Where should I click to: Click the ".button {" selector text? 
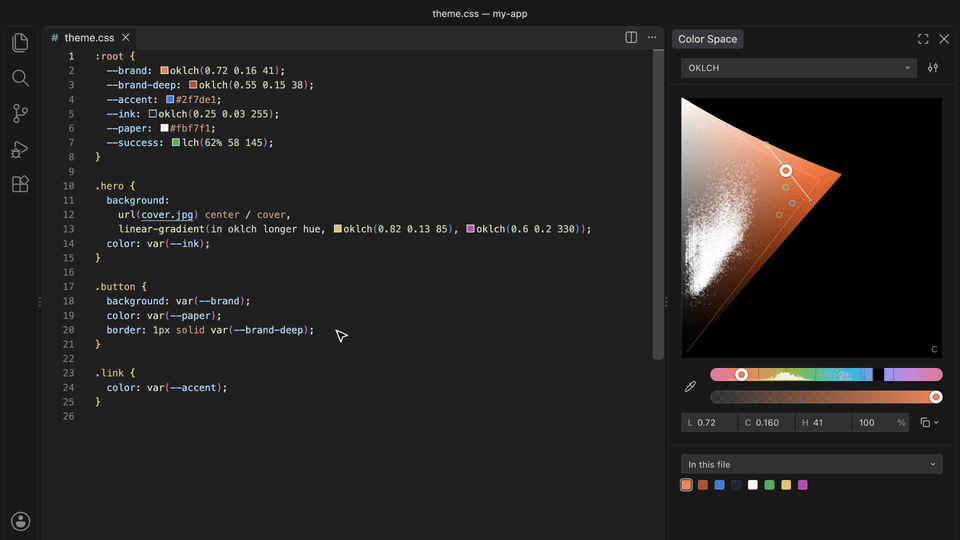tap(121, 287)
